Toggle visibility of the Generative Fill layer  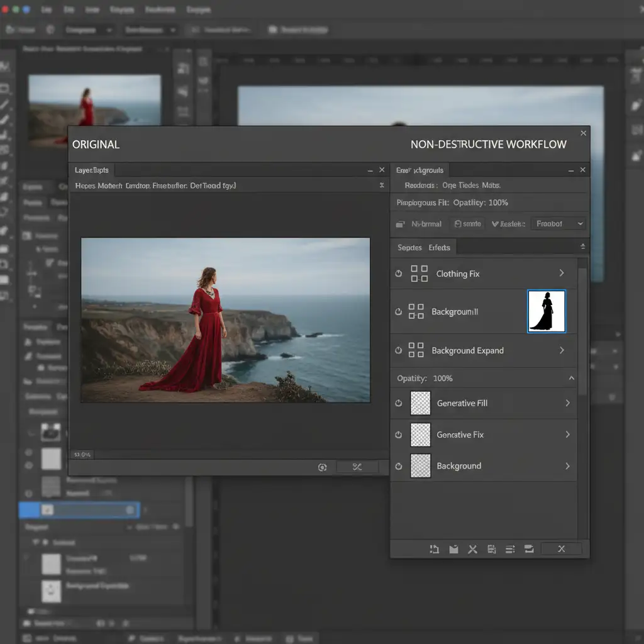pyautogui.click(x=398, y=403)
